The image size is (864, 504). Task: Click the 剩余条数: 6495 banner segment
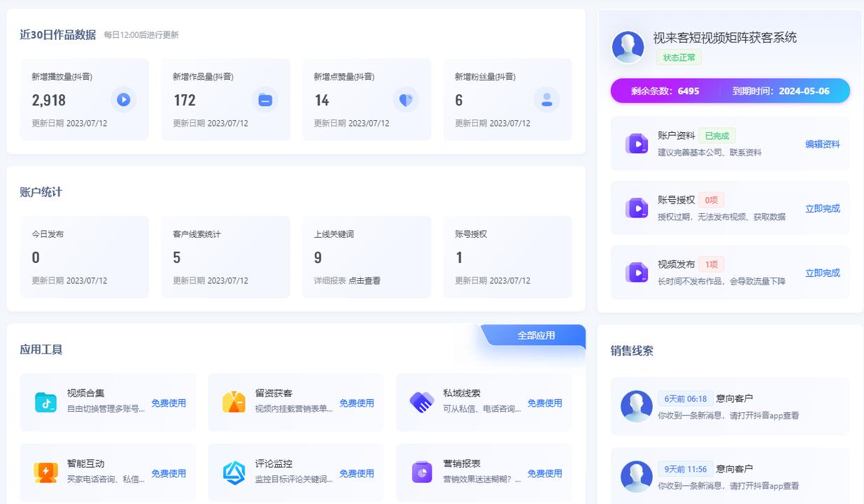[665, 91]
